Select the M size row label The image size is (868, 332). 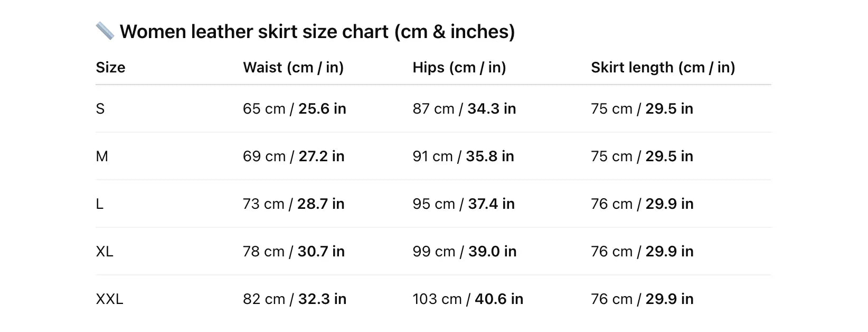coord(102,156)
